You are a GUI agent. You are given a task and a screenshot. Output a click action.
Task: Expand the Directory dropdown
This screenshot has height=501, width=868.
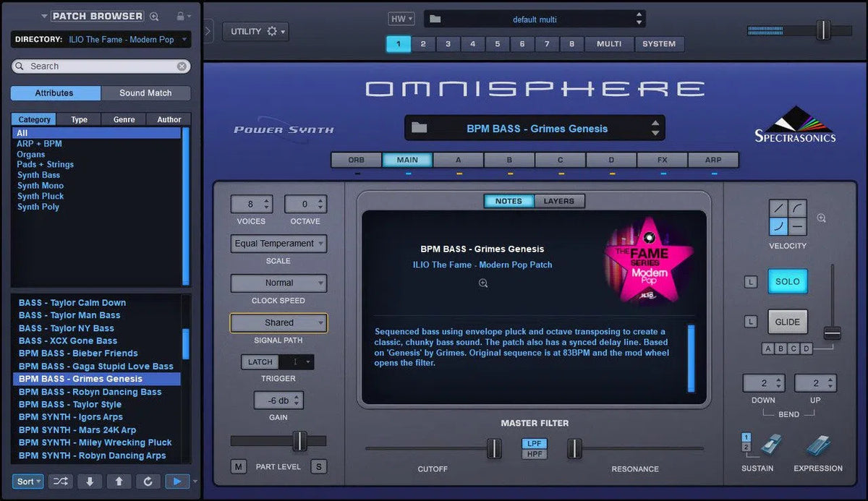[x=184, y=40]
